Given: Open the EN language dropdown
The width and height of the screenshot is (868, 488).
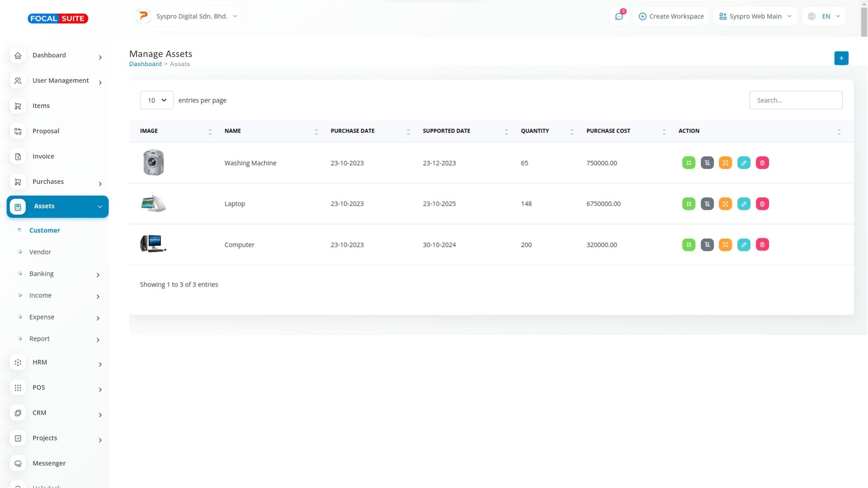Looking at the screenshot, I should [824, 16].
